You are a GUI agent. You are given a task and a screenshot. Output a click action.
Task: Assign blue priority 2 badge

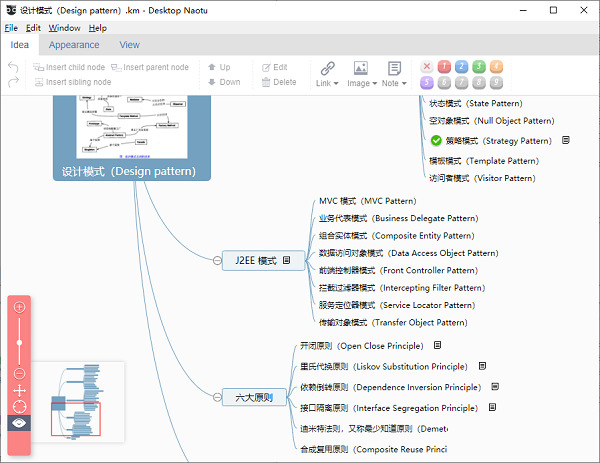point(461,67)
